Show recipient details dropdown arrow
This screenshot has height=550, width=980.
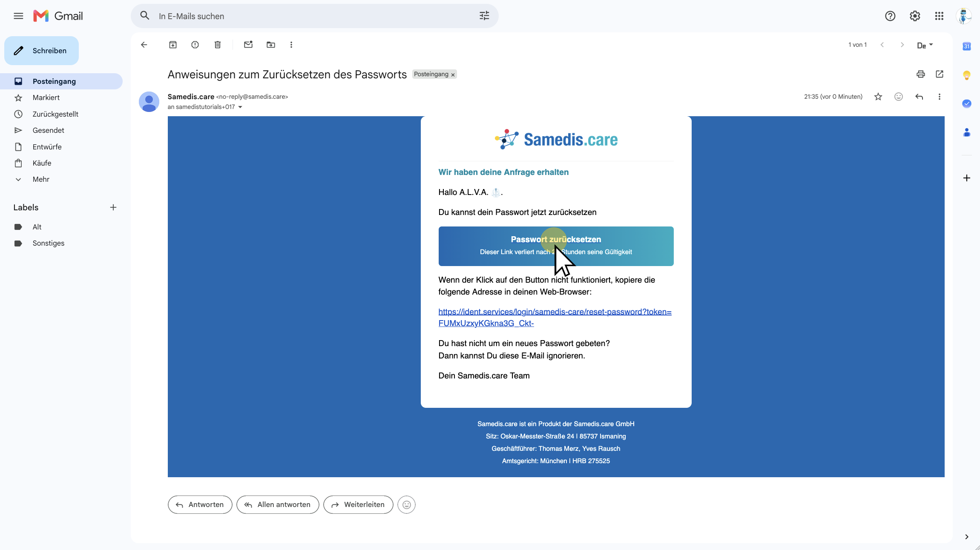point(240,107)
